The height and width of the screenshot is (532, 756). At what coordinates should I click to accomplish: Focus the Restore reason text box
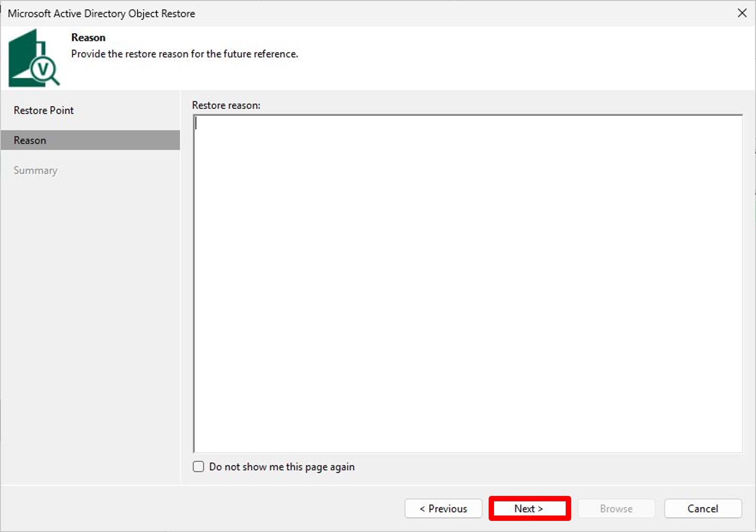tap(468, 283)
